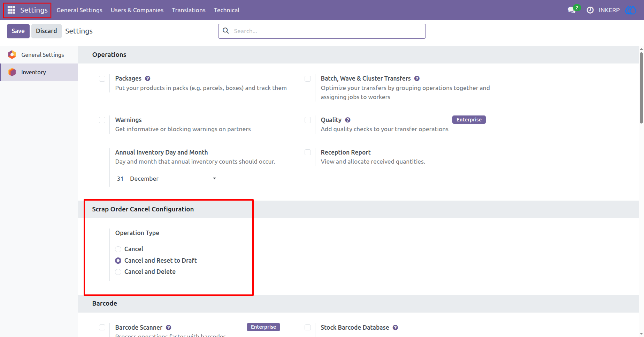Select the Cancel radio option

(118, 249)
